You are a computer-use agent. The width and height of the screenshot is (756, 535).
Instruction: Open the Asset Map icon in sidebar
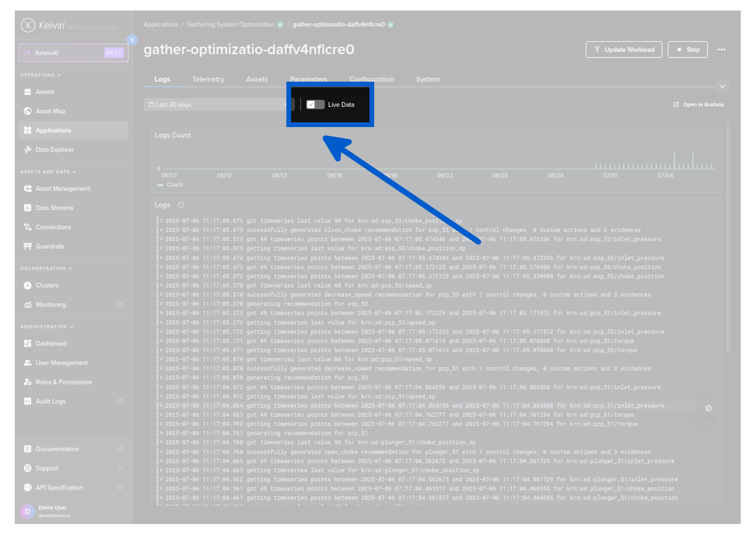point(28,111)
